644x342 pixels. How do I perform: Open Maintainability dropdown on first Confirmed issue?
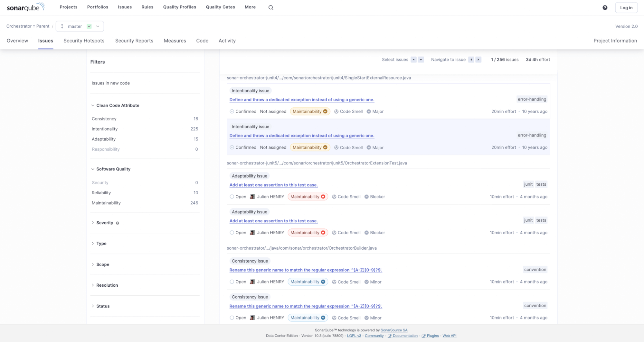310,111
